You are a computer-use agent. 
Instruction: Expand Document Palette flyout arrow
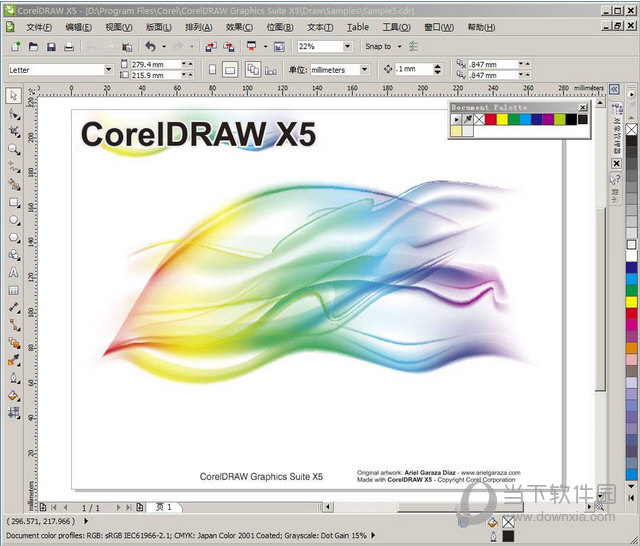coord(456,119)
